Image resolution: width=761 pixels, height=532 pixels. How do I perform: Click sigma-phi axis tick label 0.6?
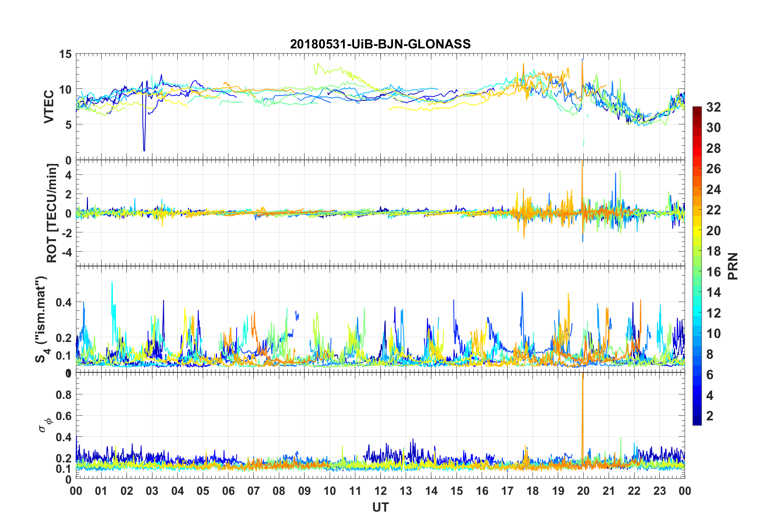pos(64,416)
